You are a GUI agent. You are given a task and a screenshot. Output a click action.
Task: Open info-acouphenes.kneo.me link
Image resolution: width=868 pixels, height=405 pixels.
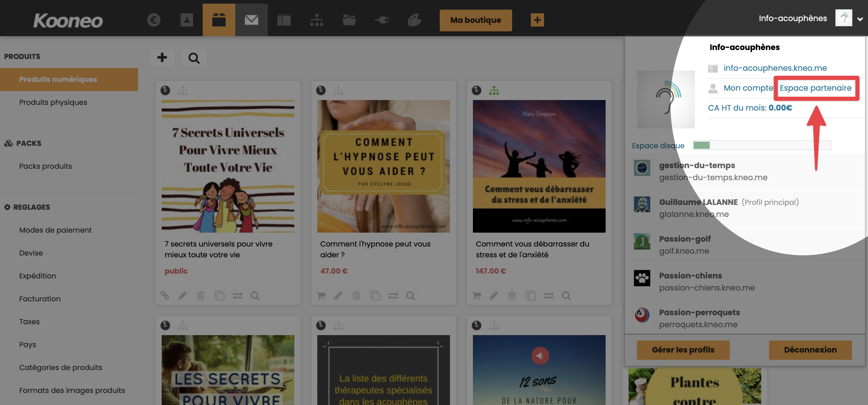775,68
